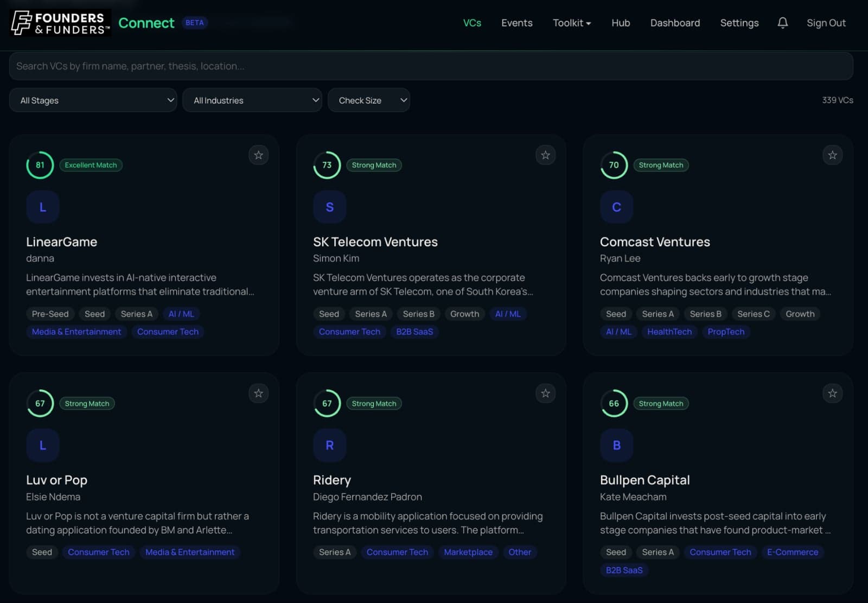Screen dimensions: 868x603
Task: Star the SK Telecom Ventures card
Action: tap(546, 155)
